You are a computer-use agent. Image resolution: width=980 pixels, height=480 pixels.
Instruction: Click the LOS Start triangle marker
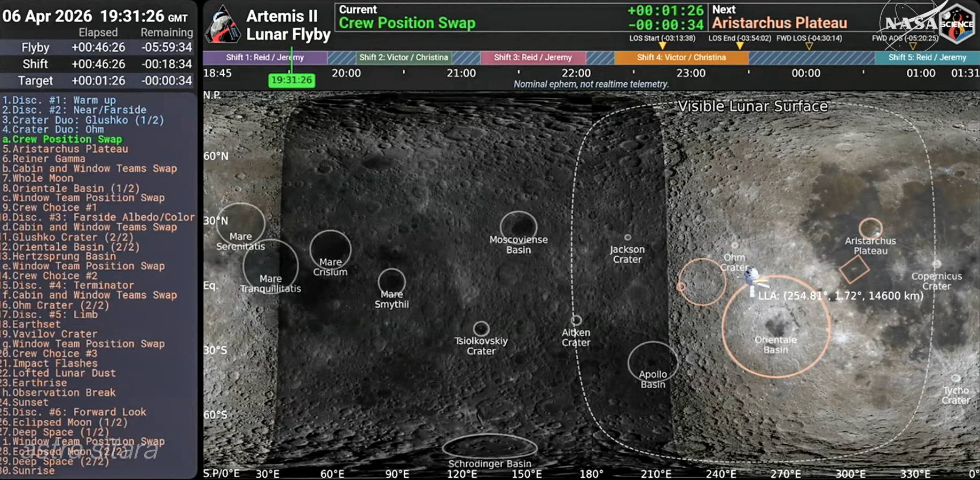point(662,46)
